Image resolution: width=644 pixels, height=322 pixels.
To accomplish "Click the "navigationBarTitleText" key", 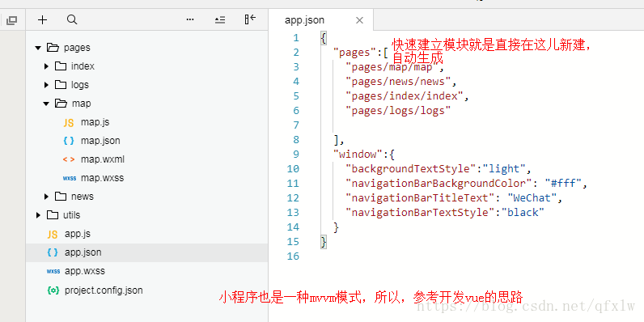I will [x=420, y=198].
